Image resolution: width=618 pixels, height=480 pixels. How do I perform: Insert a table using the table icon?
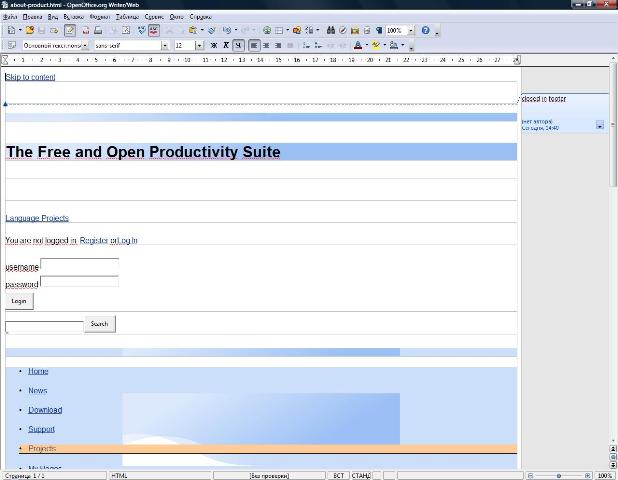[279, 30]
